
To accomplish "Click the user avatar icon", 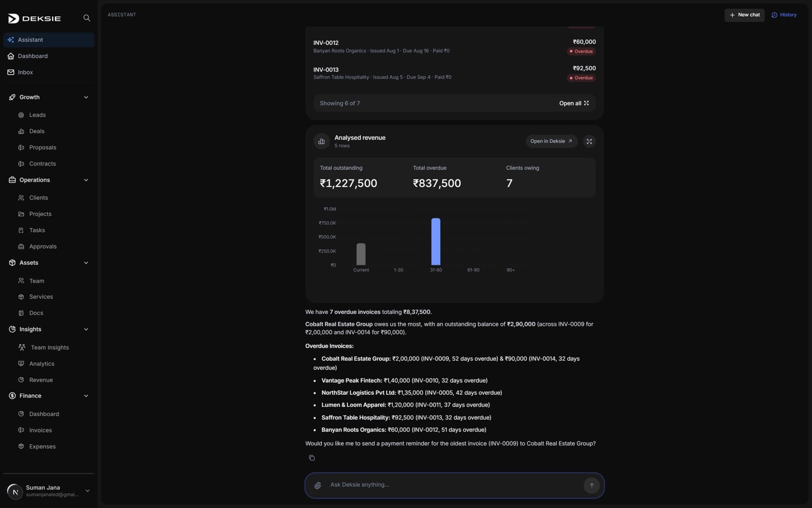I will 15,491.
